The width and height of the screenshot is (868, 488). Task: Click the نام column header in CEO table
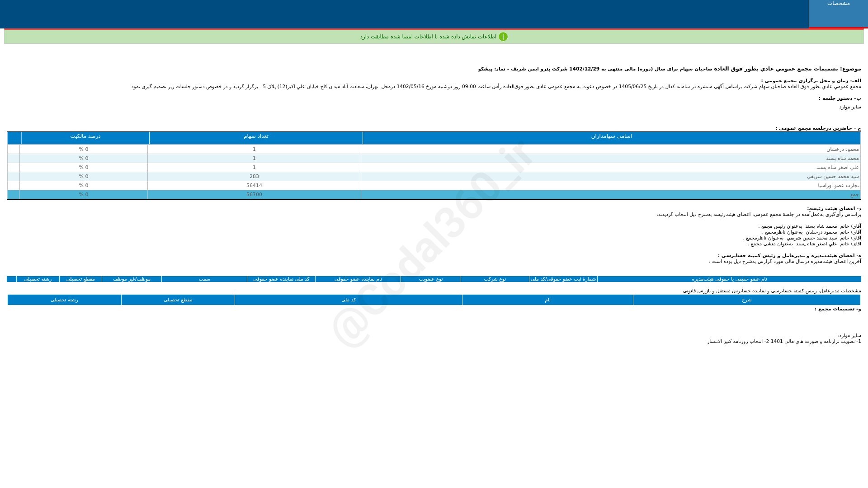click(x=547, y=300)
